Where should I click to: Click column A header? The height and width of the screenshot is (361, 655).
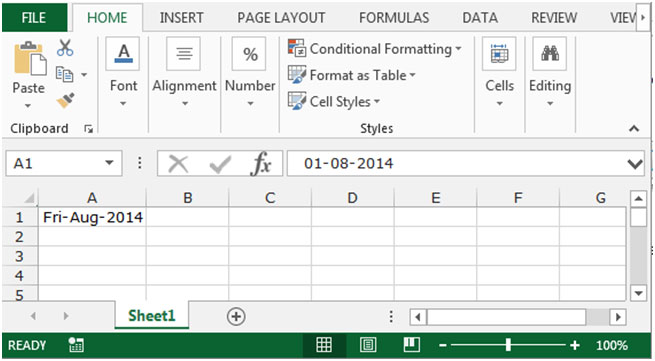pyautogui.click(x=92, y=198)
